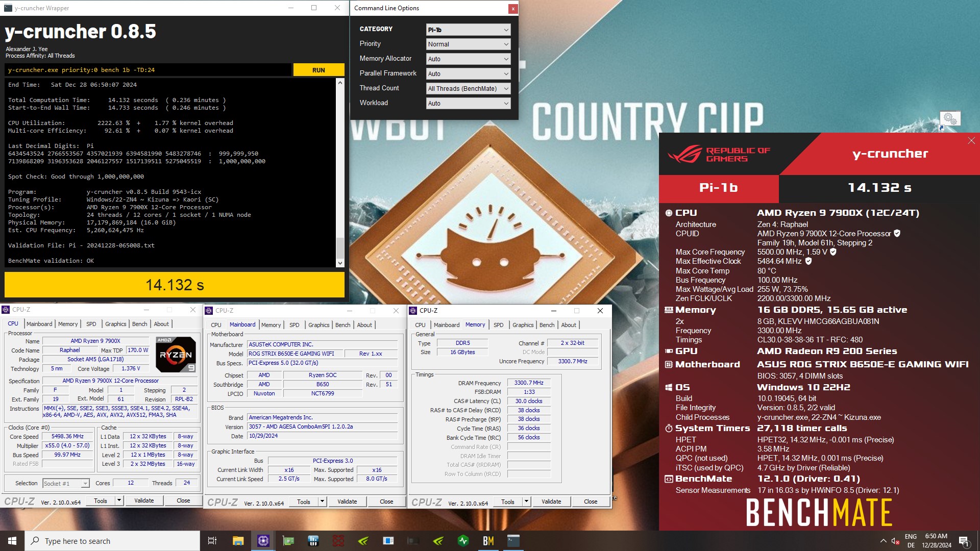Click Validate in Mainboard CPU-Z window

coord(347,502)
